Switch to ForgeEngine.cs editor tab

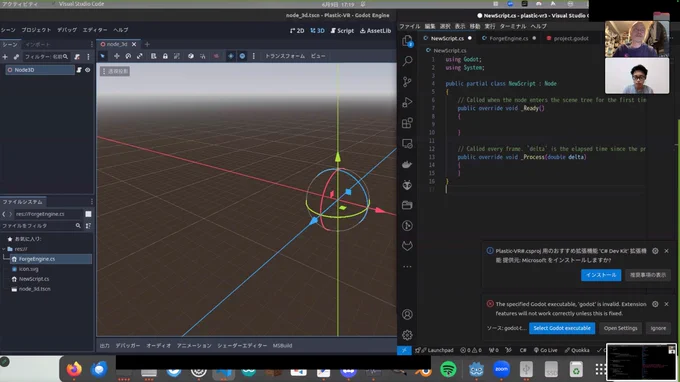pyautogui.click(x=509, y=39)
